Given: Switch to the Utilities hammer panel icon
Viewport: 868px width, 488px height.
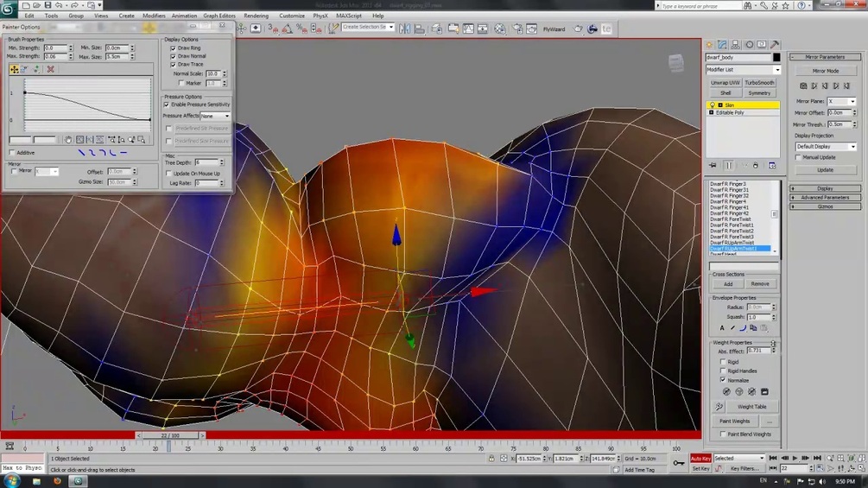Looking at the screenshot, I should (x=775, y=45).
